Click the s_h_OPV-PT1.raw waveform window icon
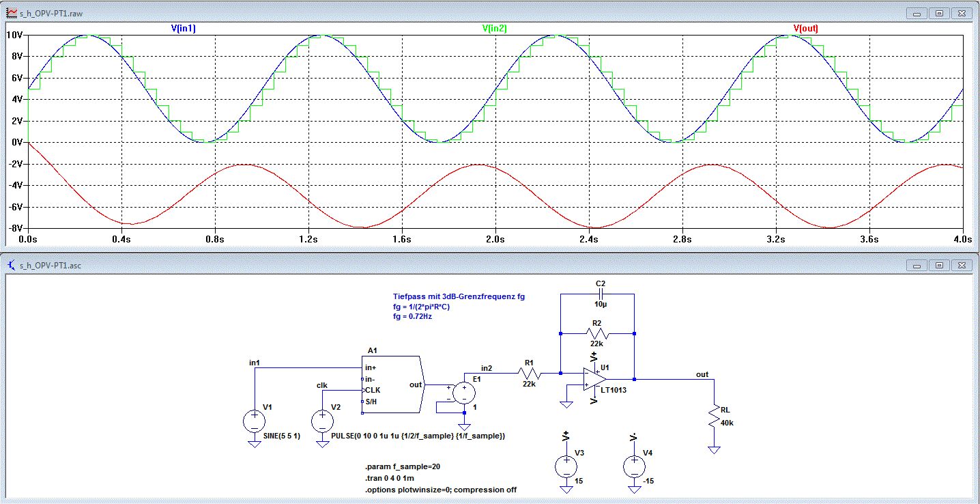The height and width of the screenshot is (504, 980). tap(11, 13)
